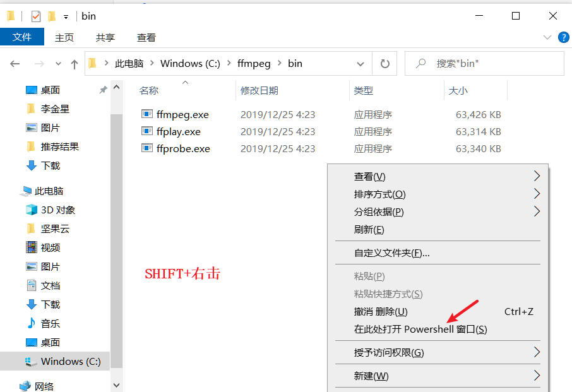The height and width of the screenshot is (392, 572).
Task: Go back with the left arrow
Action: click(x=15, y=64)
